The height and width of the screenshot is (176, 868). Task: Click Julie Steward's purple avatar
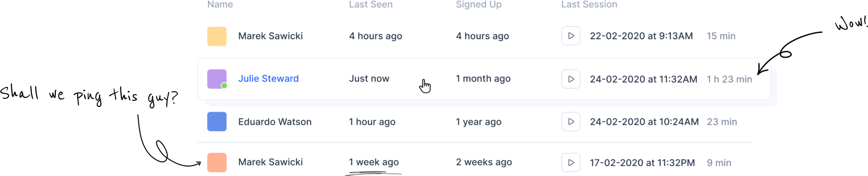[217, 79]
